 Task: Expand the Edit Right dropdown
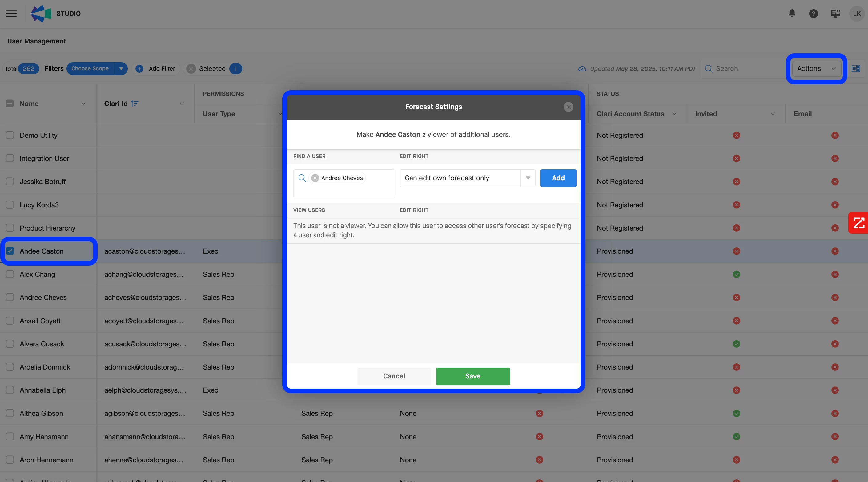click(x=528, y=178)
